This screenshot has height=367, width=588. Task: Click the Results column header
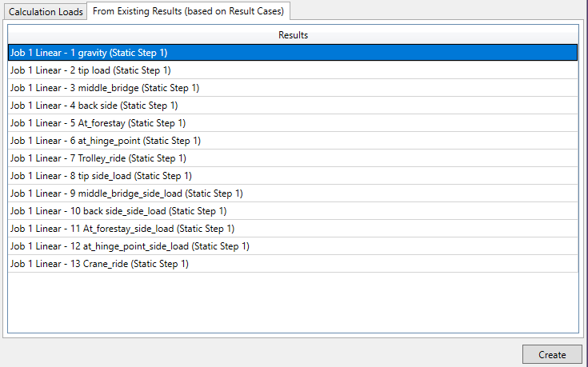click(293, 35)
